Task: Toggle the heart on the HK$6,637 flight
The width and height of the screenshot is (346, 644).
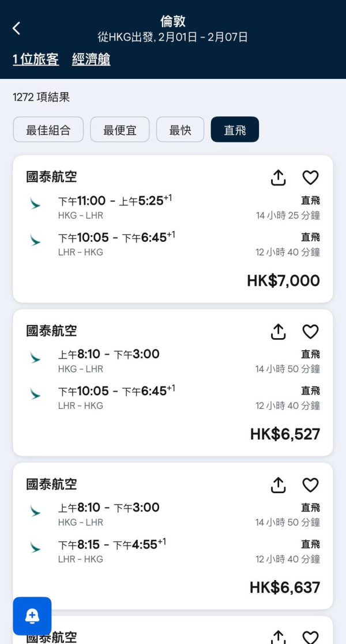Action: [x=310, y=486]
